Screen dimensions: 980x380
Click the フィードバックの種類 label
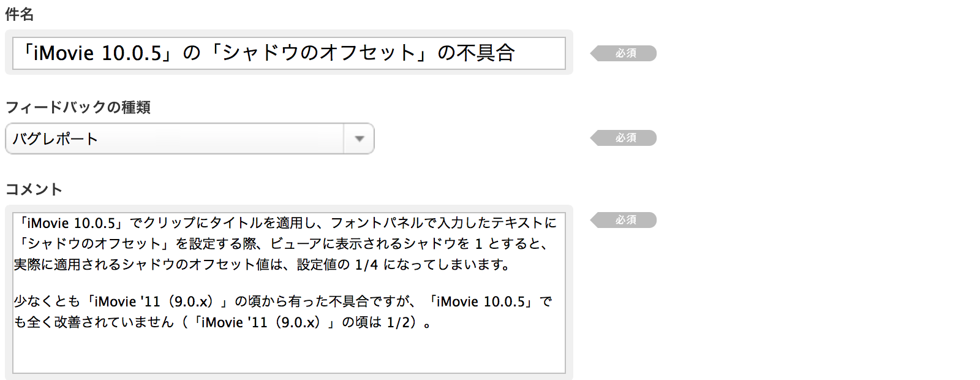click(x=78, y=107)
